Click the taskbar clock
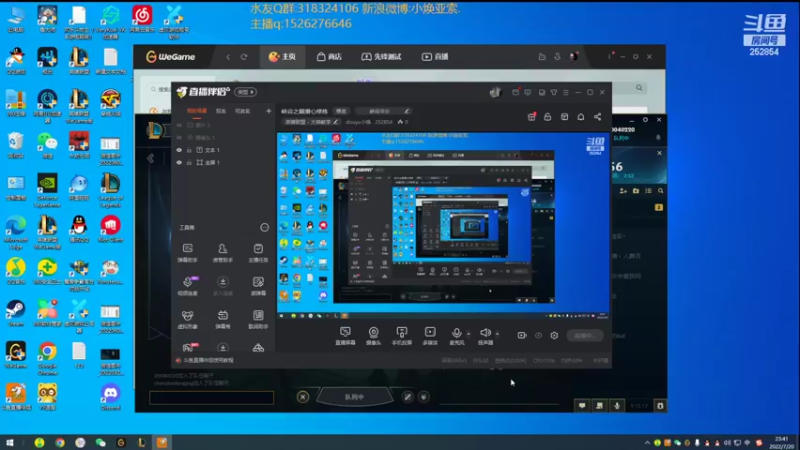The height and width of the screenshot is (450, 800). 781,442
